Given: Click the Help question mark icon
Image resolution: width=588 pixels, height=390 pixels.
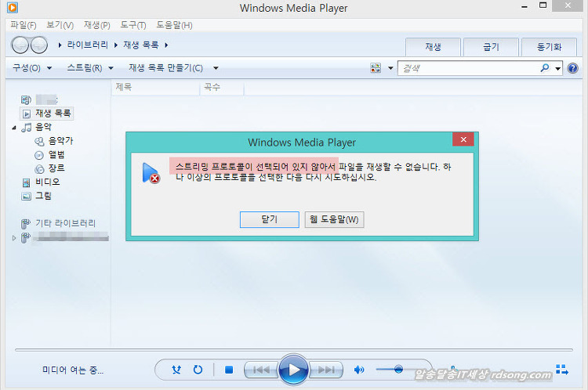Looking at the screenshot, I should [575, 68].
